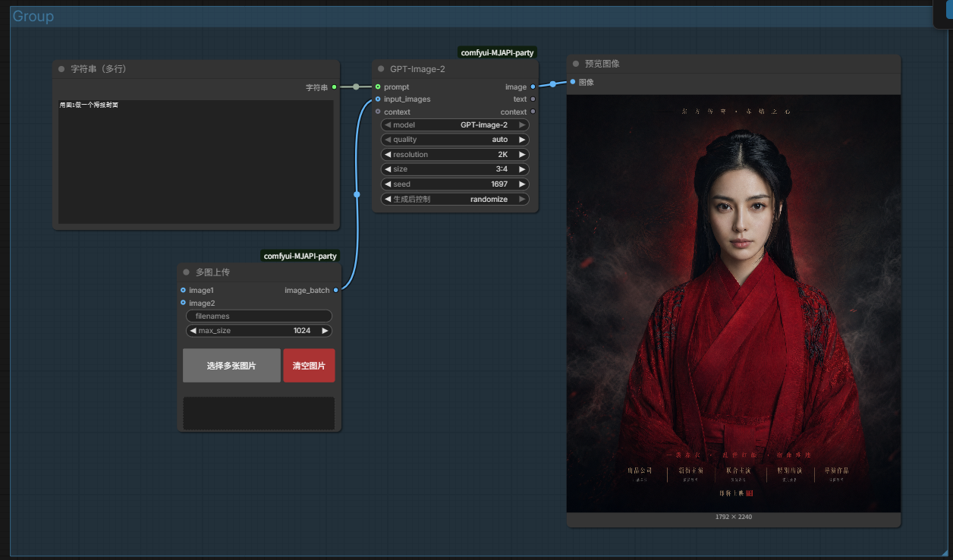Click the max_size value 1024
Viewport: 953px width, 560px height.
(x=304, y=331)
